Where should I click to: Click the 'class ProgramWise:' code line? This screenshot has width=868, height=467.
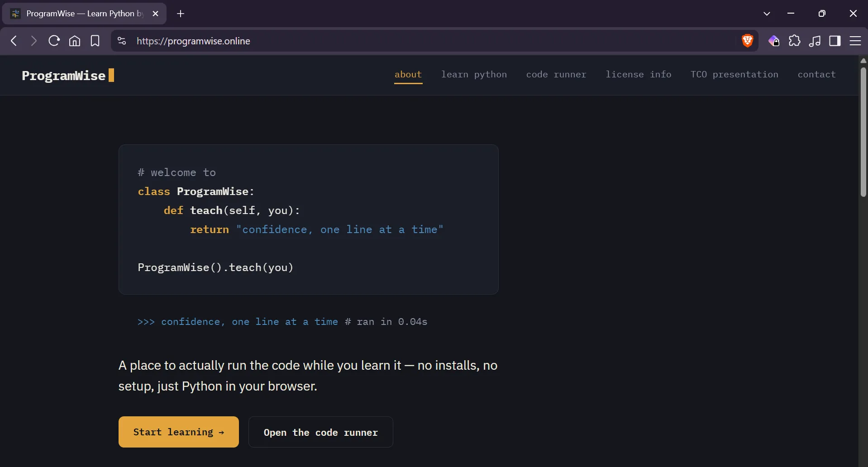[196, 191]
